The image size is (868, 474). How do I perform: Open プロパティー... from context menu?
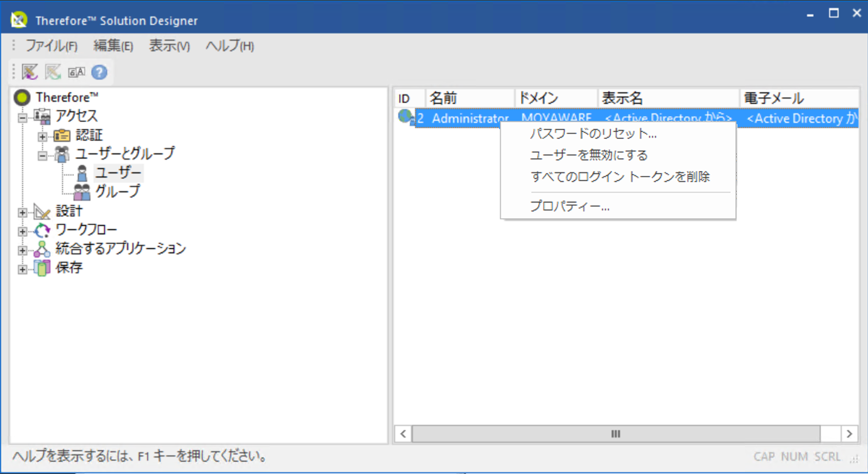pyautogui.click(x=618, y=206)
